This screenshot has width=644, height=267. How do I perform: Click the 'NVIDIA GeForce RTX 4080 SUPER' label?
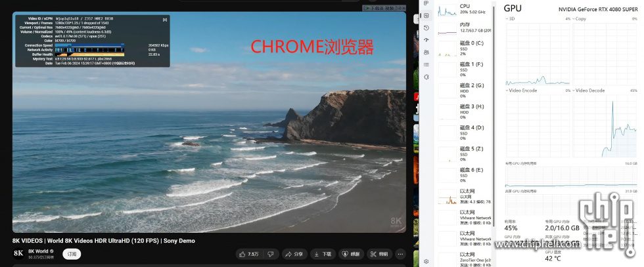(598, 9)
